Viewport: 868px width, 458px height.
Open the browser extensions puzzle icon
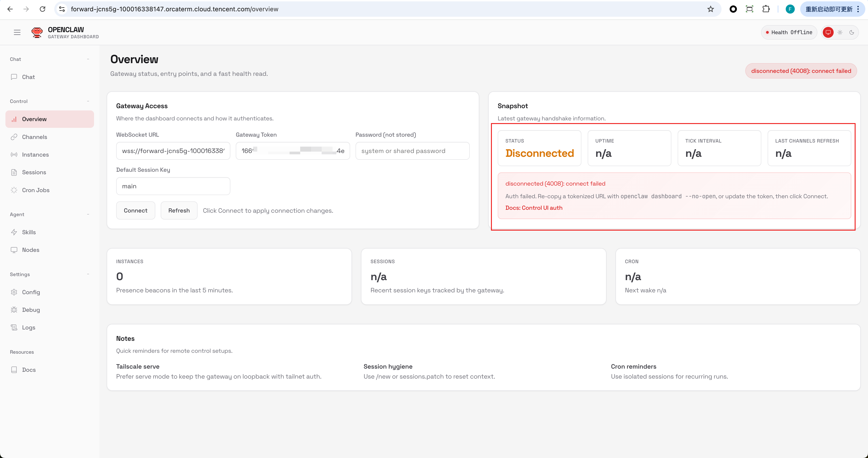click(766, 9)
